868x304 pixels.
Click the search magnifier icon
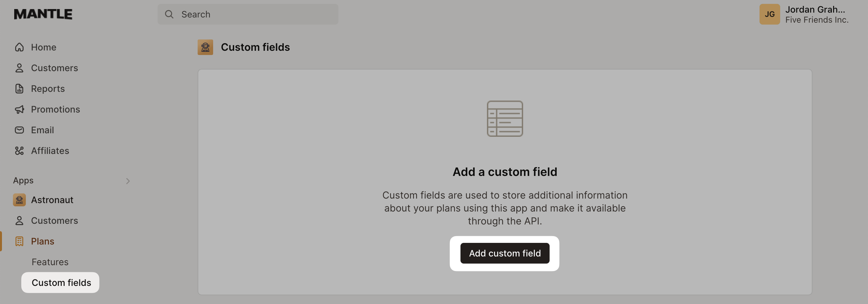[x=169, y=14]
